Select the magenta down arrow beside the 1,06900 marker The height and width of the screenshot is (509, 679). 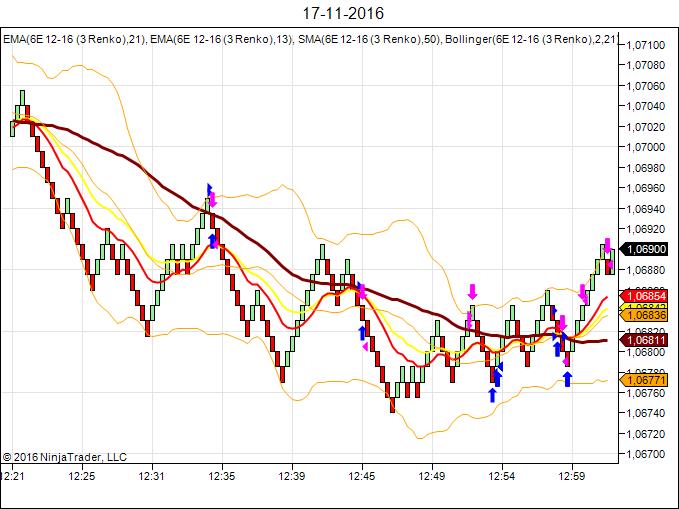(x=607, y=246)
